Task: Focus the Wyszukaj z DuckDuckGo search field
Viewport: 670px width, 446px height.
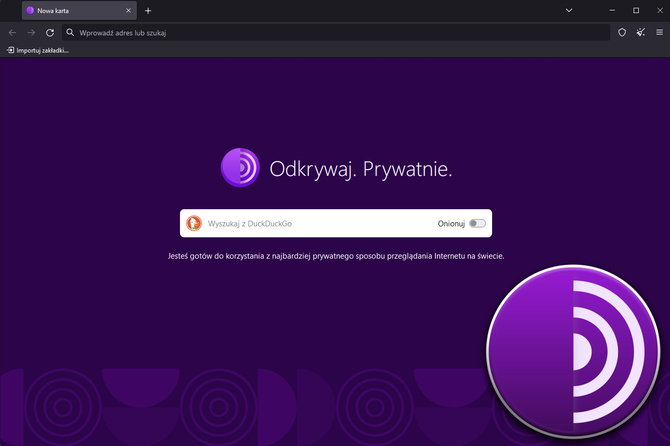Action: (x=336, y=223)
